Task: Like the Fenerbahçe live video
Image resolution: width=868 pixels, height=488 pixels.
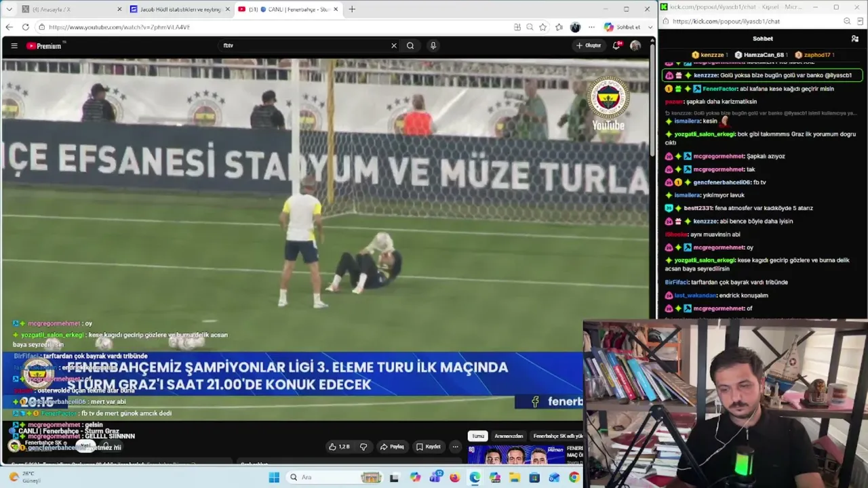Action: pyautogui.click(x=338, y=447)
